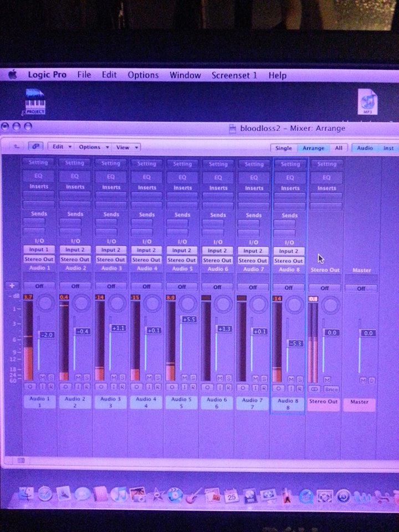Image resolution: width=399 pixels, height=532 pixels.
Task: Open Finder from the Dock
Action: 26,495
